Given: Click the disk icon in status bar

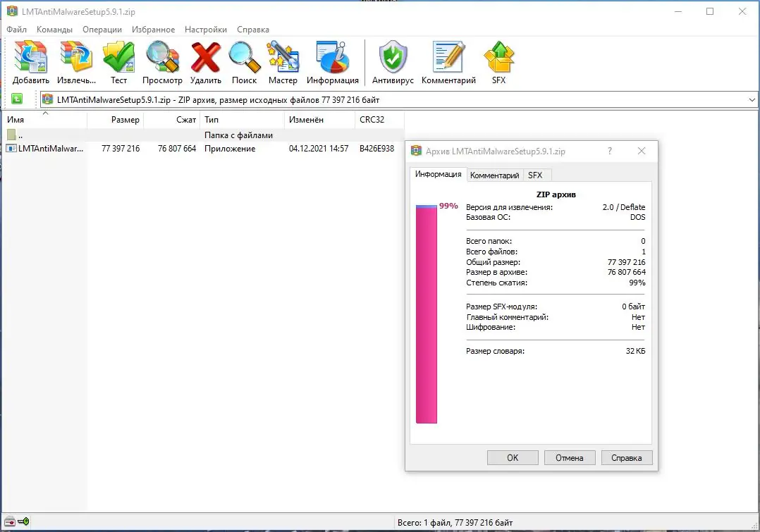Looking at the screenshot, I should (10, 522).
